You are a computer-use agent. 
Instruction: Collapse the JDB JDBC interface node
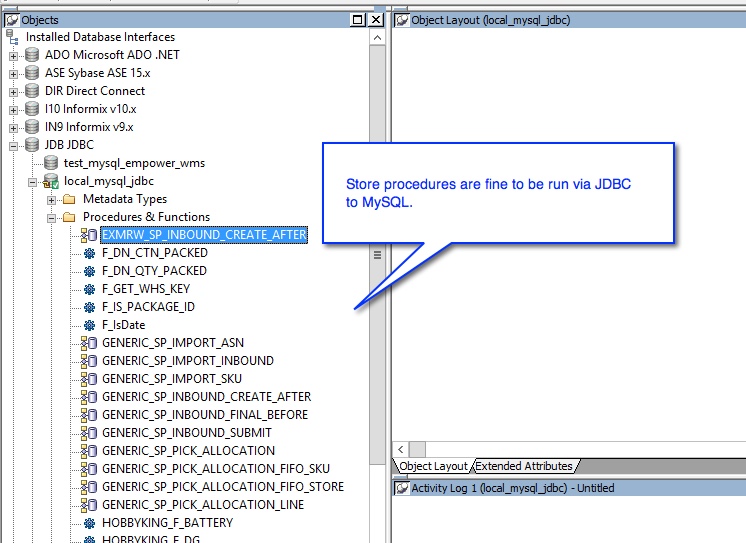coord(14,145)
